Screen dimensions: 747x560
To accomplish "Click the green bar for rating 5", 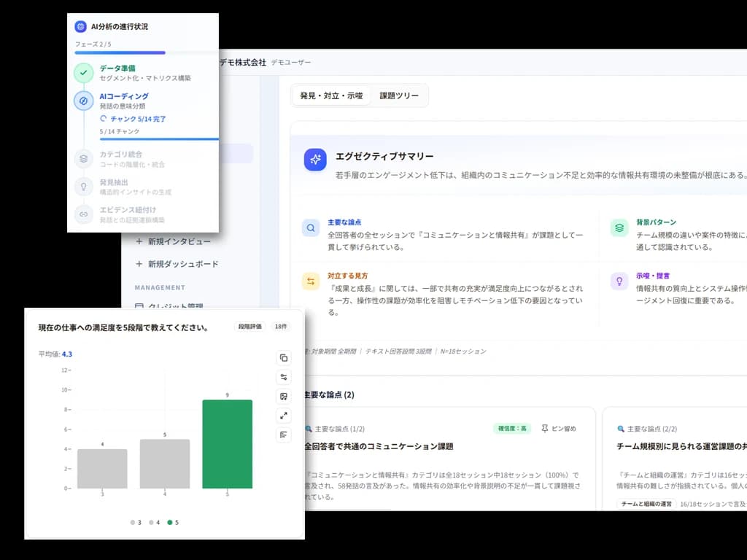I will 228,444.
